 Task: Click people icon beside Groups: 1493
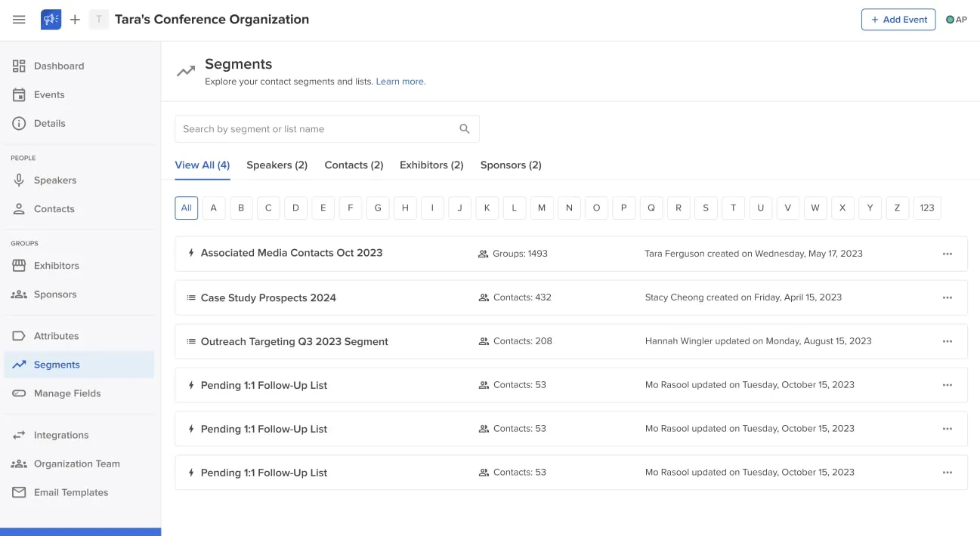tap(483, 254)
